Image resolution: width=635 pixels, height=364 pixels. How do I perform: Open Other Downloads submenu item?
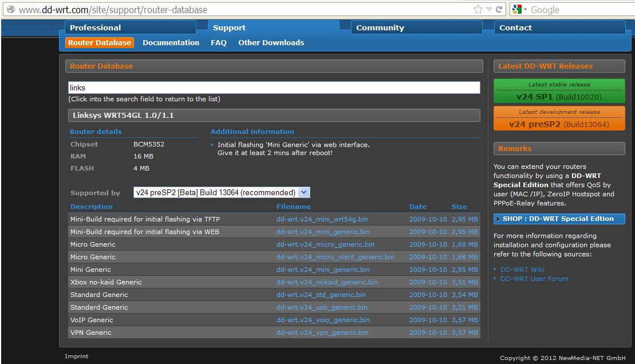[x=271, y=42]
